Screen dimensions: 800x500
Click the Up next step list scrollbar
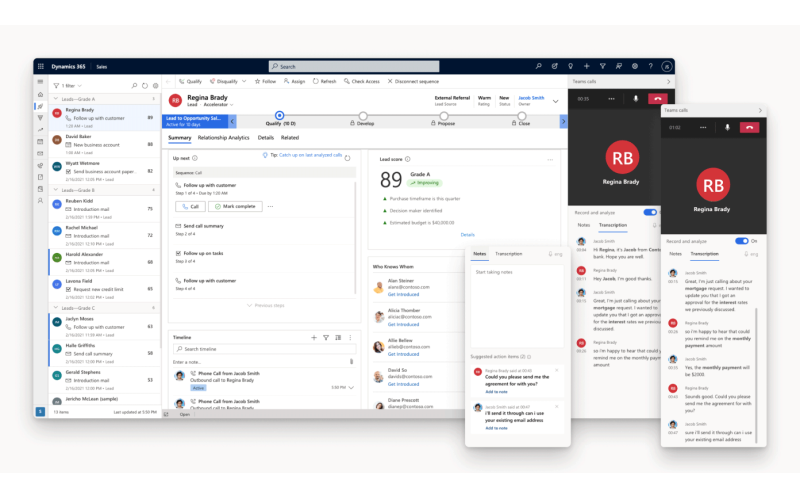(x=355, y=237)
